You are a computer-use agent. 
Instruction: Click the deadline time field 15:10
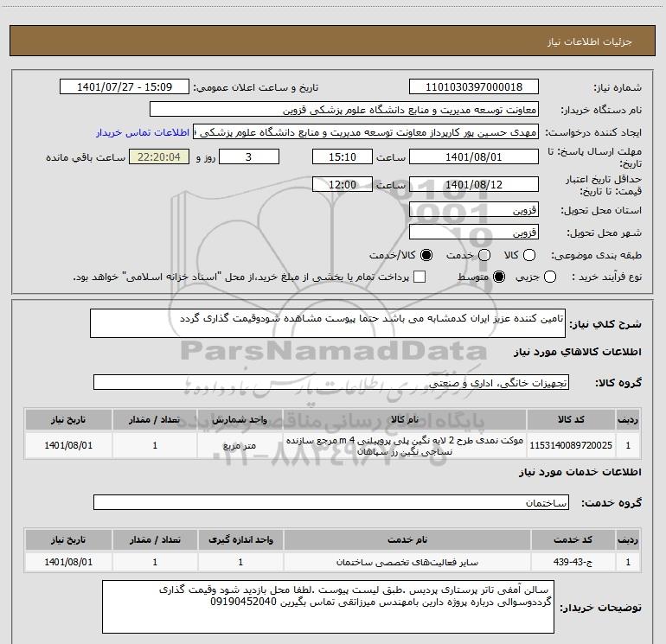click(x=343, y=157)
